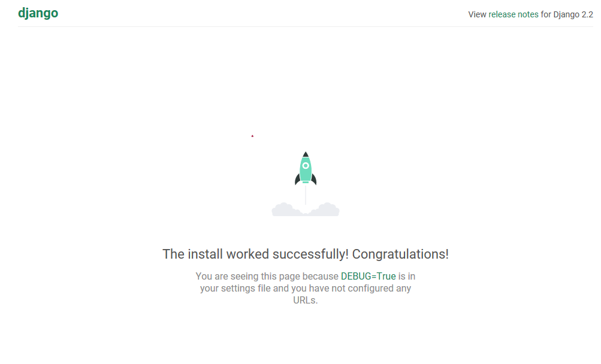The height and width of the screenshot is (364, 601).
Task: Click the small red dot above the rocket
Action: [x=252, y=136]
